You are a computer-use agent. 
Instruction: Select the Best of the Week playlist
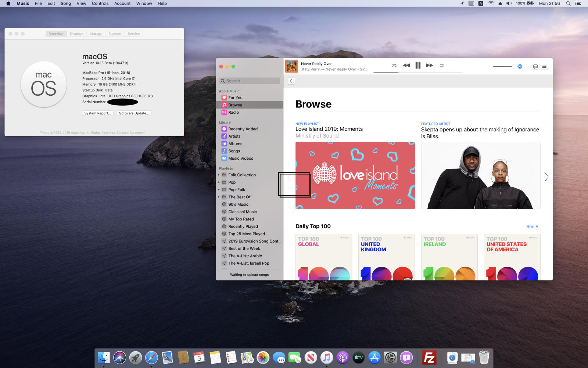click(x=250, y=249)
